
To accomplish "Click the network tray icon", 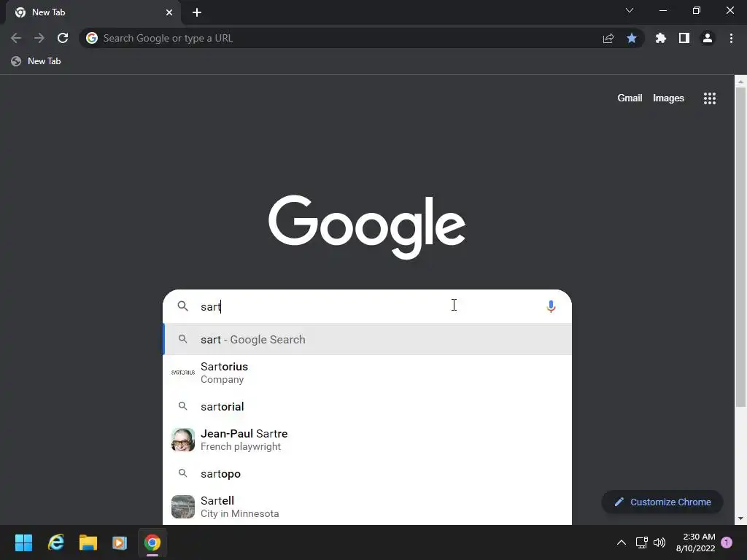I will tap(642, 542).
